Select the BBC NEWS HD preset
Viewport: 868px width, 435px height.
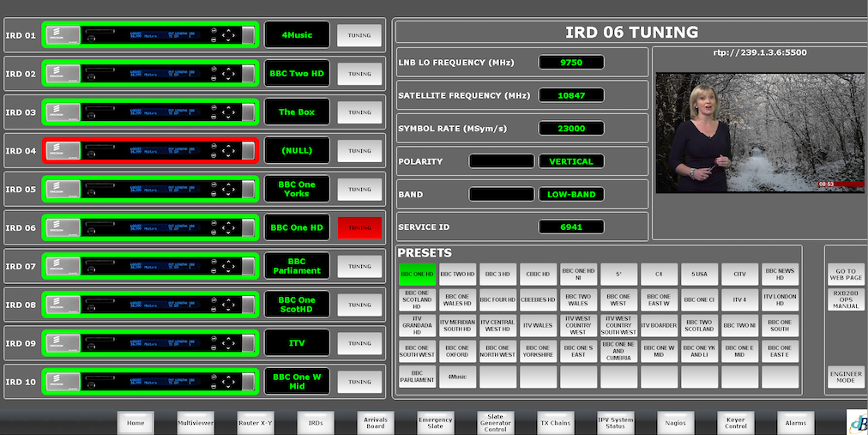pyautogui.click(x=780, y=274)
